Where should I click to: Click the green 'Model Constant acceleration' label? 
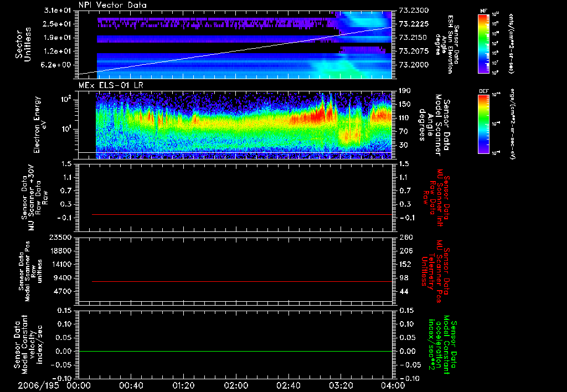pyautogui.click(x=442, y=345)
